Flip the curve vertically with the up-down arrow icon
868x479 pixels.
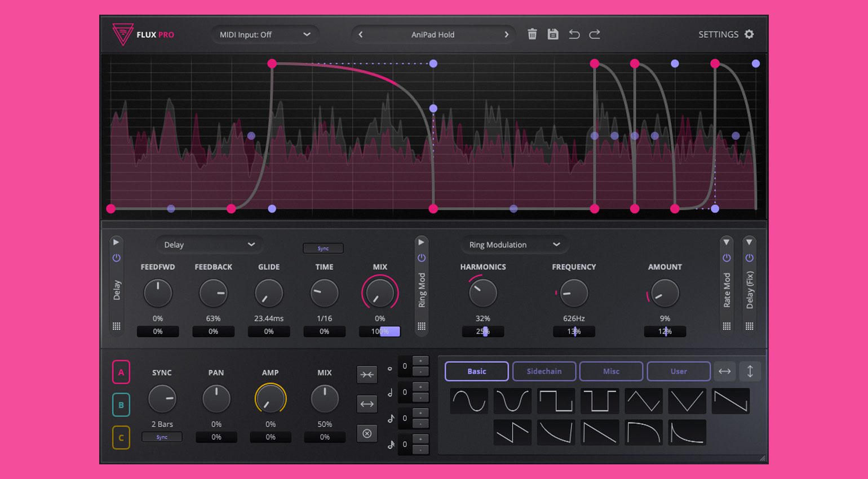[750, 371]
